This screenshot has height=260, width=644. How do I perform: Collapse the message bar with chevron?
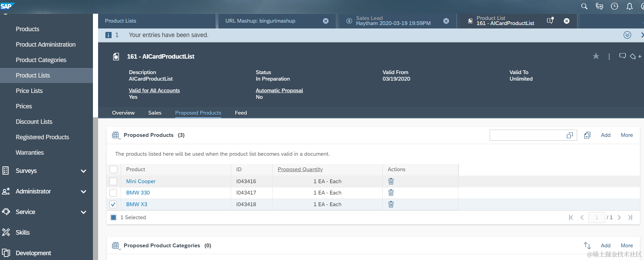point(627,35)
